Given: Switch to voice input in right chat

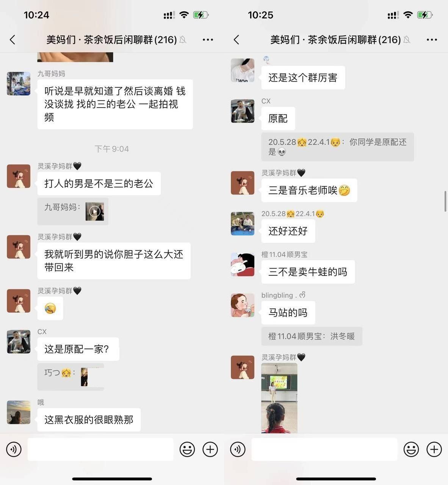Looking at the screenshot, I should (x=238, y=449).
